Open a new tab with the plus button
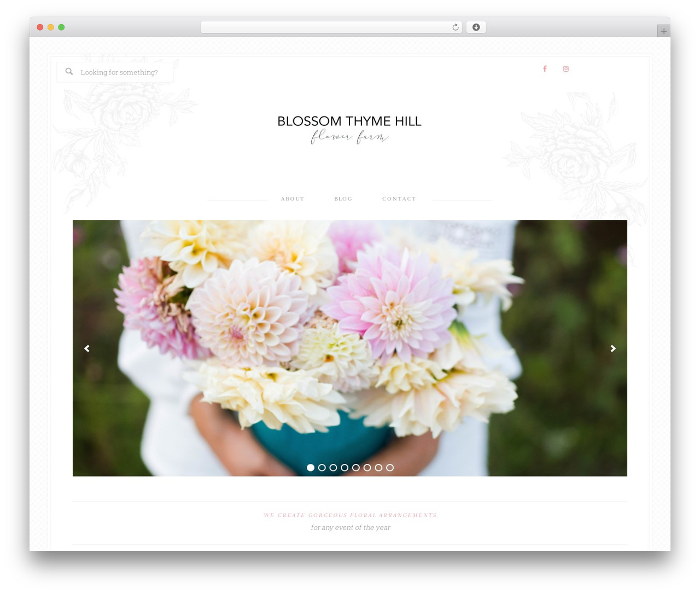The height and width of the screenshot is (593, 700). point(663,31)
